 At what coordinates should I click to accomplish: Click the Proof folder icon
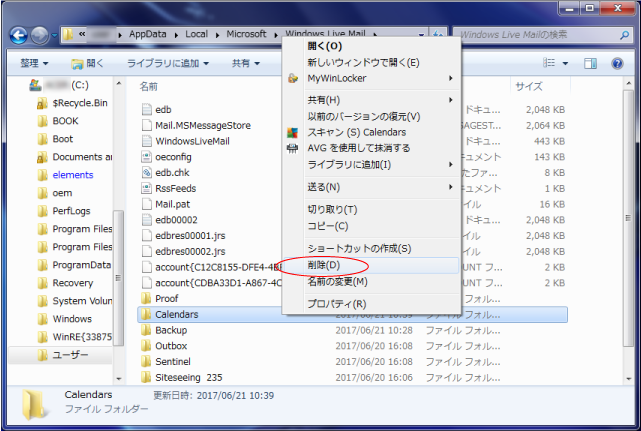tap(146, 299)
